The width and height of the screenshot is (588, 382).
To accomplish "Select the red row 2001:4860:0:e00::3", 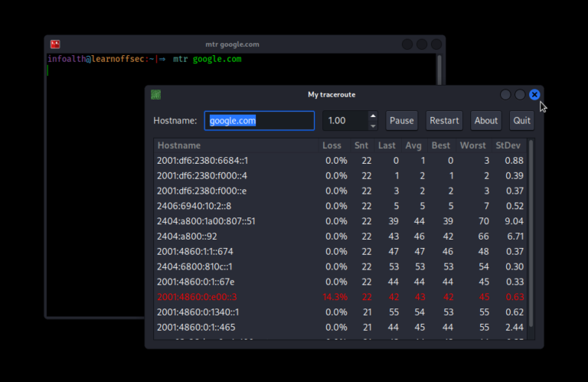I will tap(230, 297).
